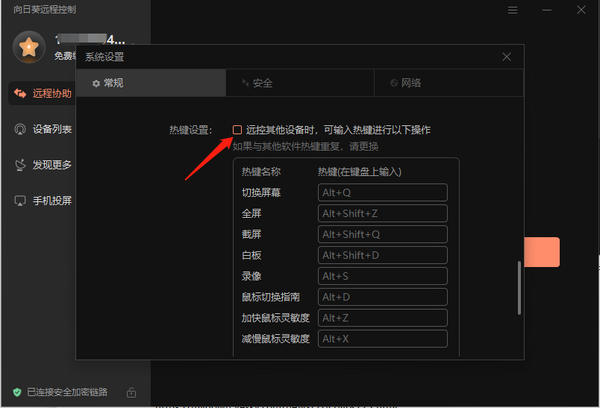Click the icon beside 安全 tab label
The height and width of the screenshot is (408, 600).
coord(245,83)
